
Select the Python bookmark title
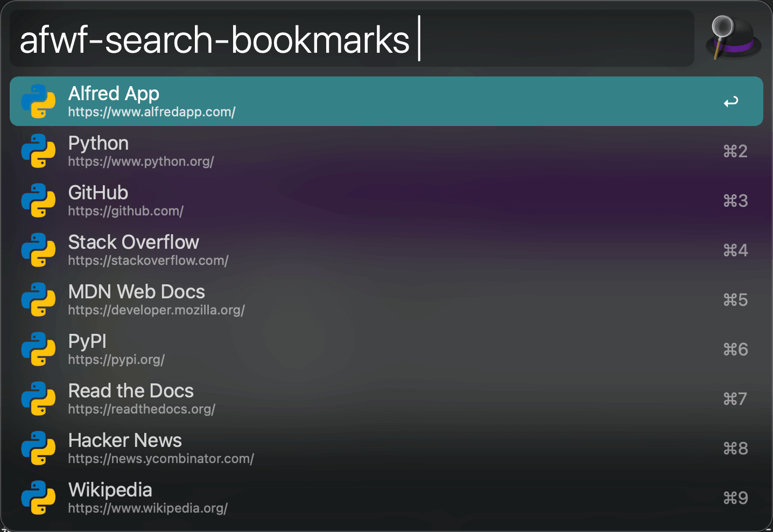coord(99,143)
